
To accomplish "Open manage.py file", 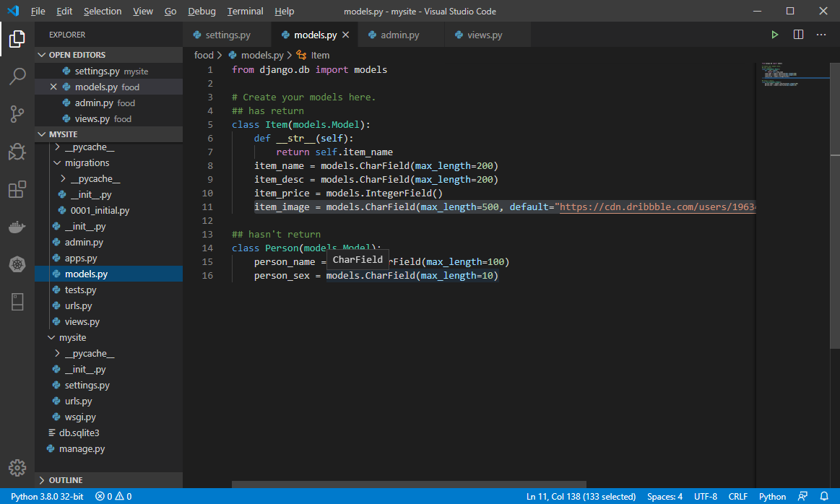I will pyautogui.click(x=82, y=449).
